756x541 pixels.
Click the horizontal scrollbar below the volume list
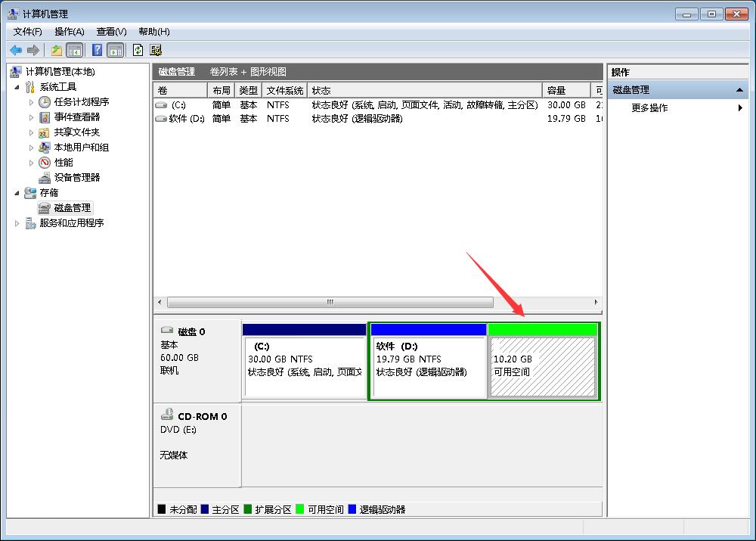(x=329, y=302)
